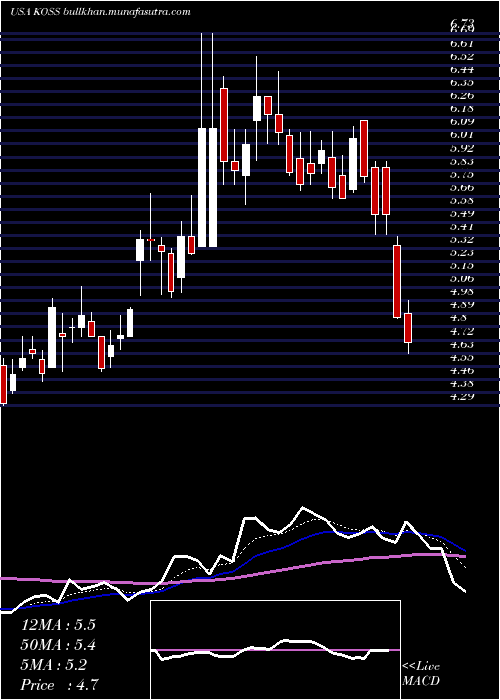
Task: Click the 4.89 price axis label
Action: pyautogui.click(x=462, y=305)
